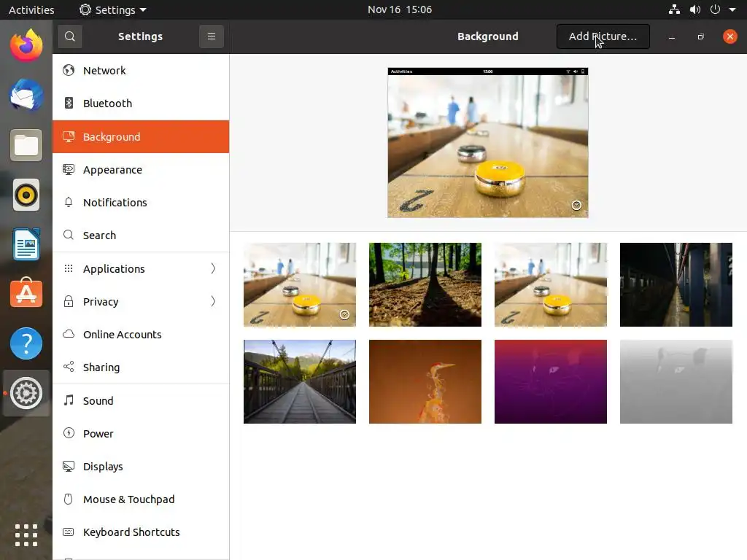This screenshot has height=560, width=747.
Task: Open Keyboard Shortcuts settings
Action: click(x=141, y=532)
